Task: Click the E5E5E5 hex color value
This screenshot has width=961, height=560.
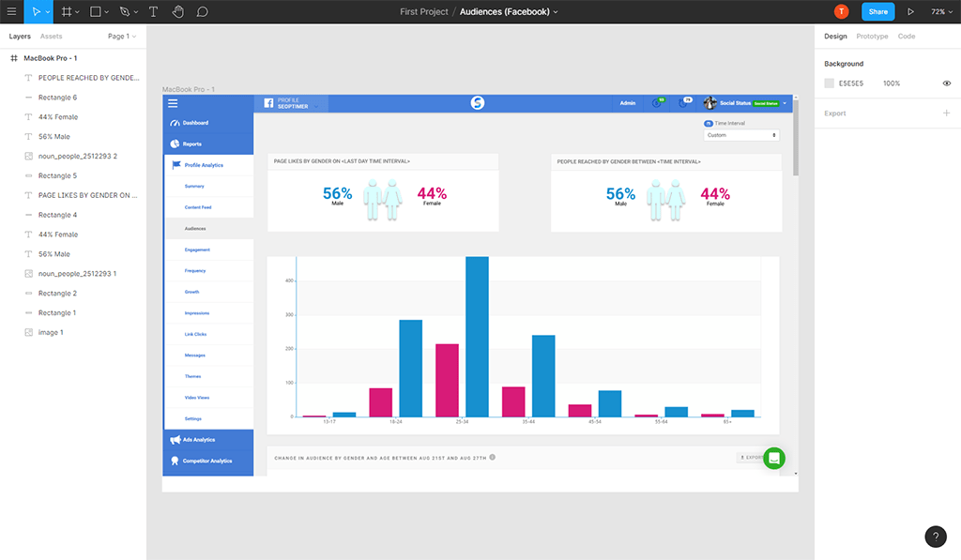Action: [x=850, y=83]
